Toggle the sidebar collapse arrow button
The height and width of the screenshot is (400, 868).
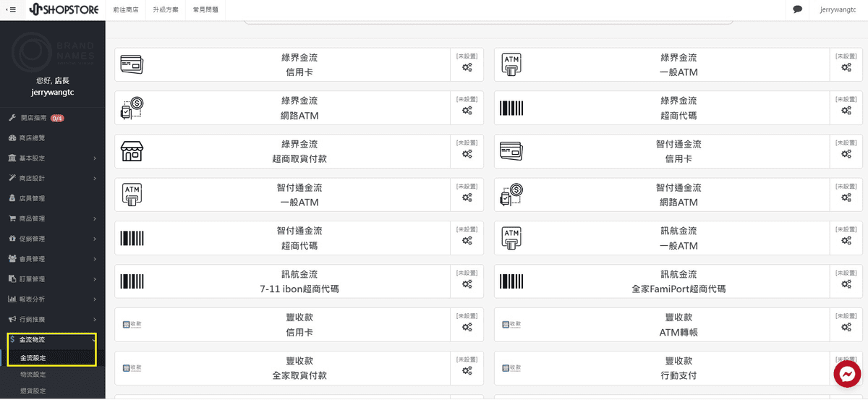[x=11, y=9]
